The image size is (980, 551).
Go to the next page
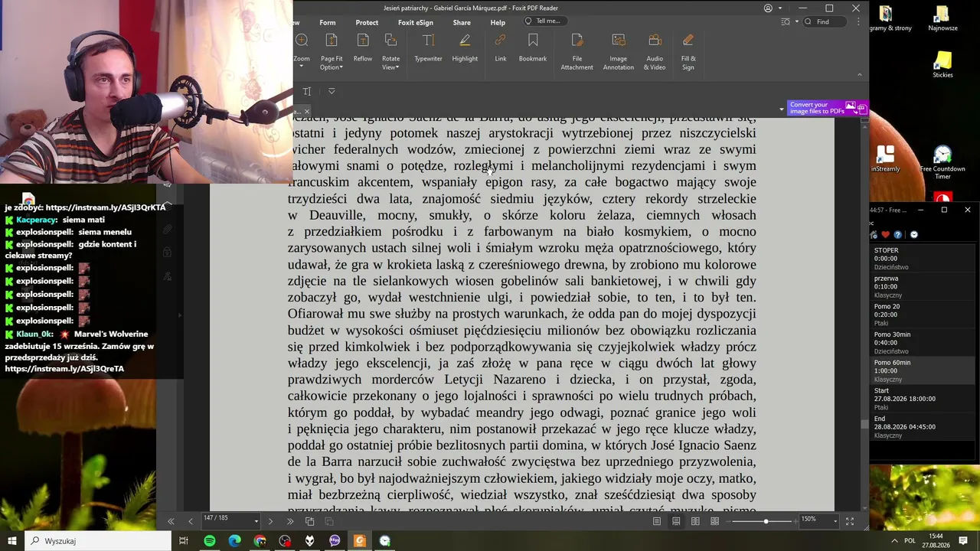[270, 521]
